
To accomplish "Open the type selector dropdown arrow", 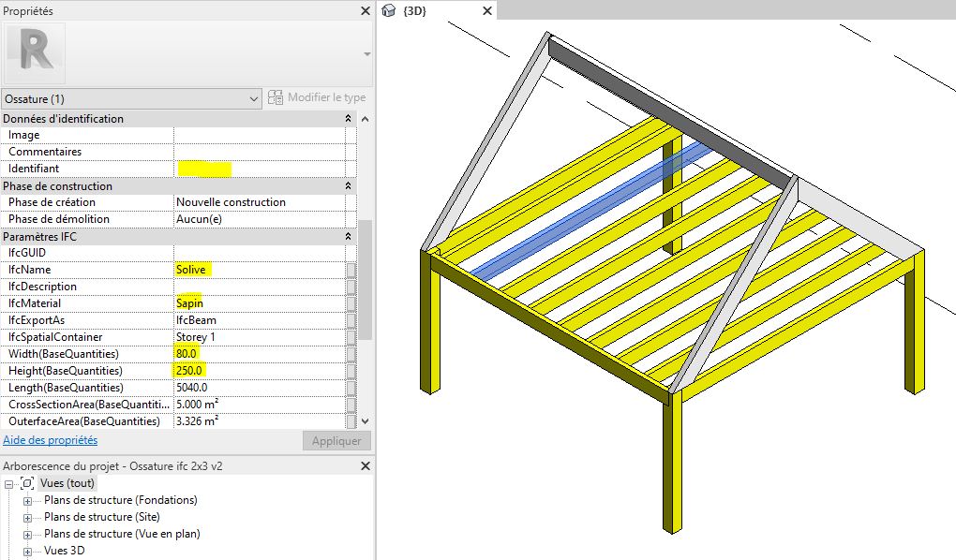I will click(366, 54).
